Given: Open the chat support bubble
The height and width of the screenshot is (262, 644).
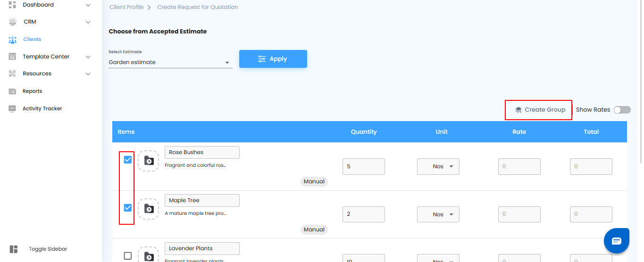Looking at the screenshot, I should point(617,241).
